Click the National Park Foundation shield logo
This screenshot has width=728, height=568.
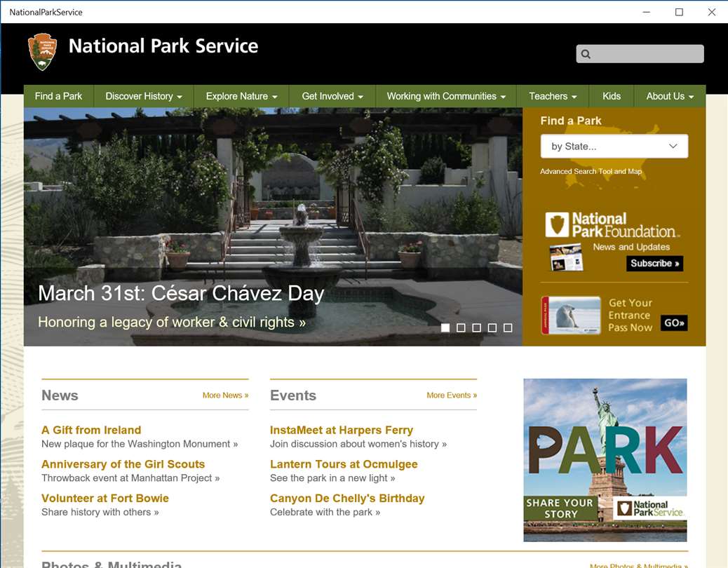click(557, 225)
